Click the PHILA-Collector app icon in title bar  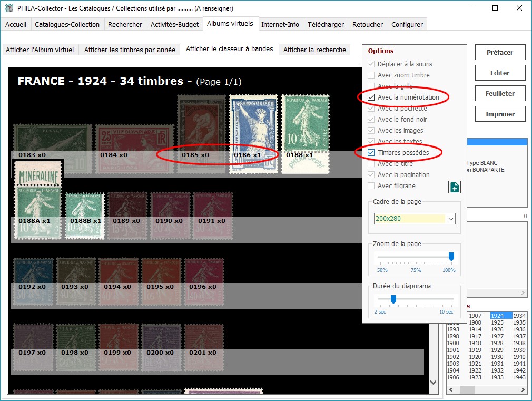pos(8,8)
